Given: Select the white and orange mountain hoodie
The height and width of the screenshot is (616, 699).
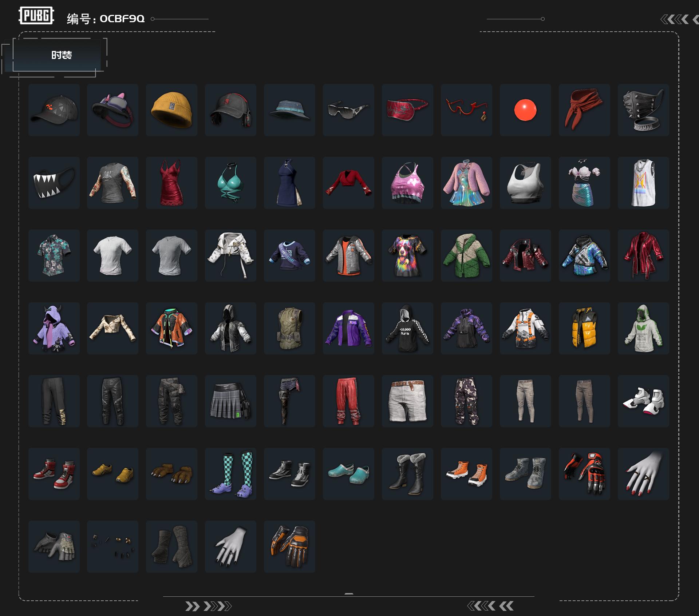Looking at the screenshot, I should 525,328.
